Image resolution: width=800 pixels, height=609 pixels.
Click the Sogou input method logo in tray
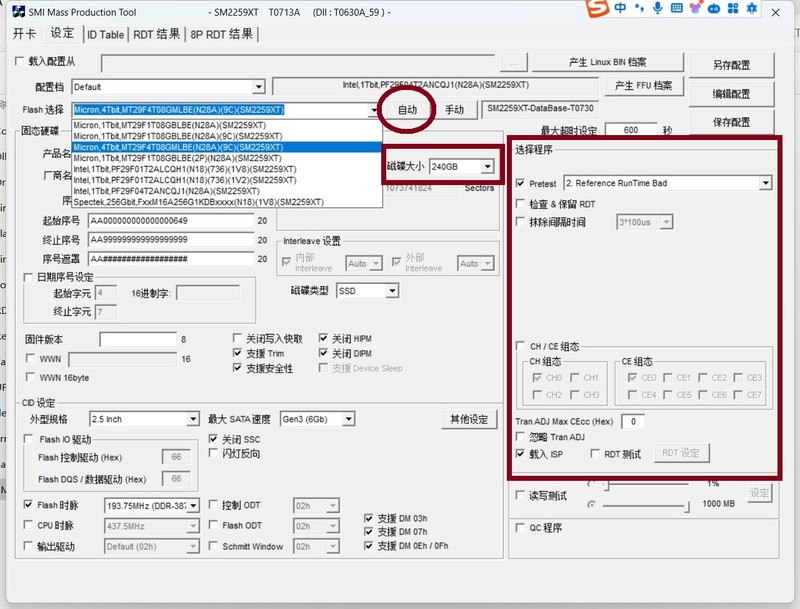pos(597,10)
